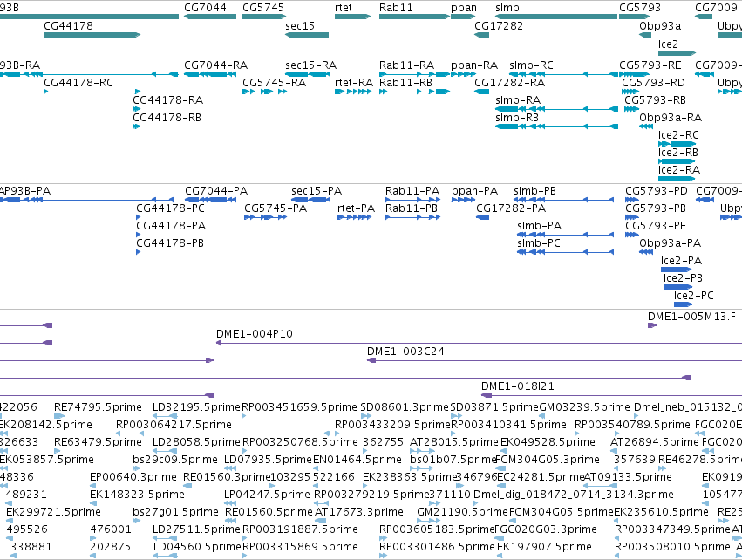Click the slmb-RB transcript label
This screenshot has width=742, height=560.
[x=517, y=118]
